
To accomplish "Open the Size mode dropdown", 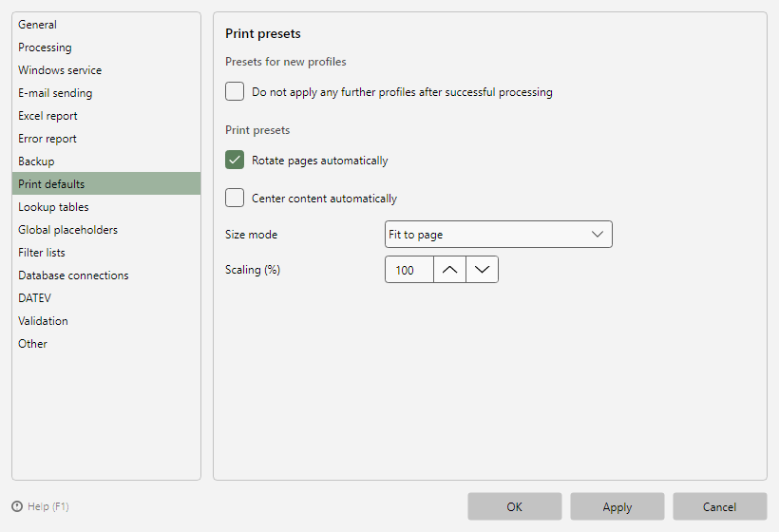I will click(499, 234).
